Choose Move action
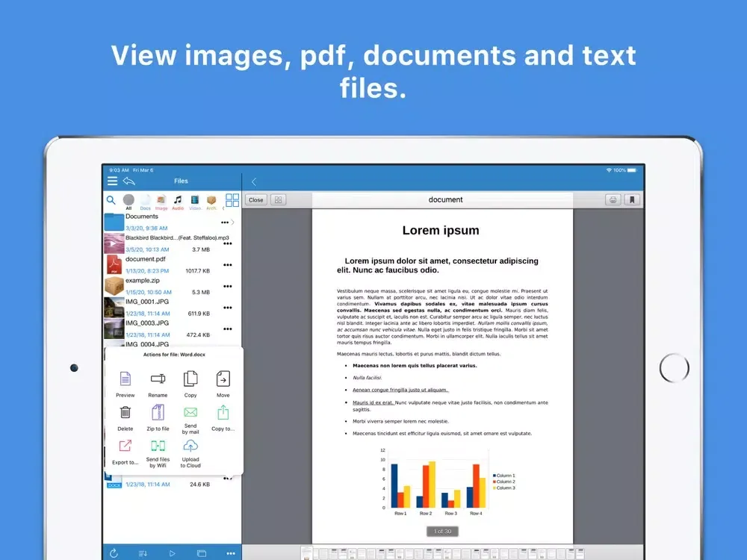The width and height of the screenshot is (747, 560). point(223,384)
